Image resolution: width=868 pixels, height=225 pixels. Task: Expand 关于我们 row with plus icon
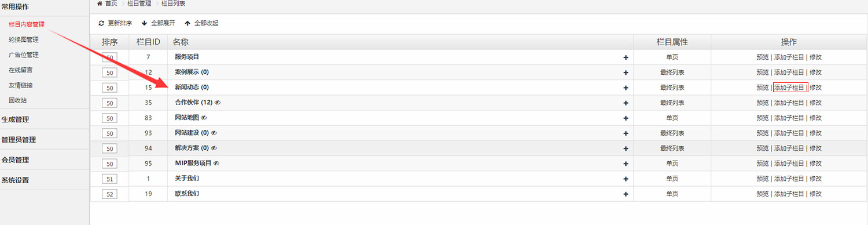[x=626, y=178]
